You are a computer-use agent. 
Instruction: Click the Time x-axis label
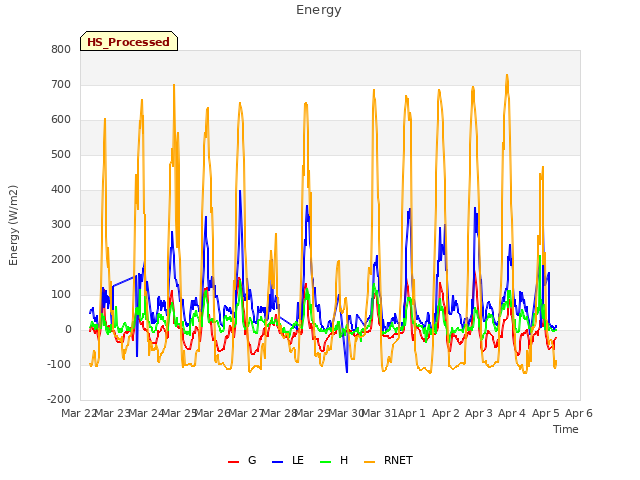[566, 429]
